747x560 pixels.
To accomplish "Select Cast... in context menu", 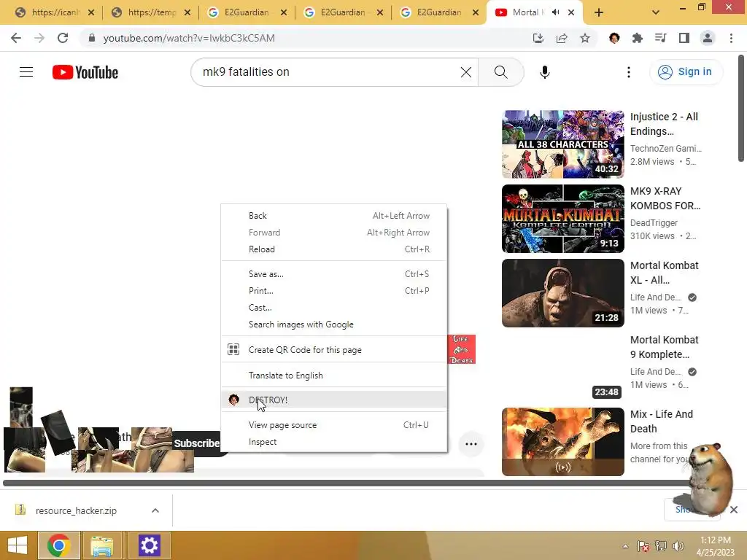I will point(334,308).
